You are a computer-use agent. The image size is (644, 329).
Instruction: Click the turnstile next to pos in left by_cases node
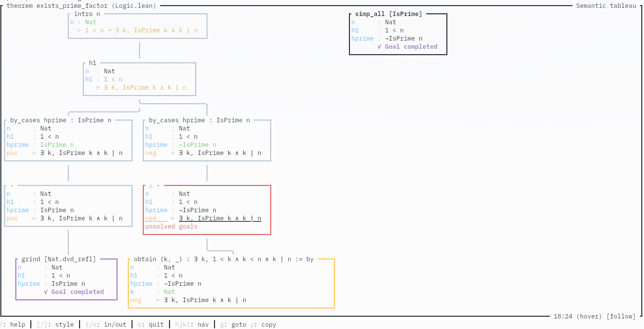34,153
